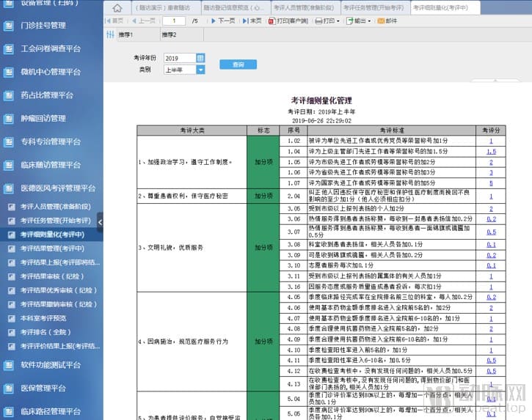The width and height of the screenshot is (532, 420).
Task: Click score link 1 for row 1.02
Action: click(491, 141)
